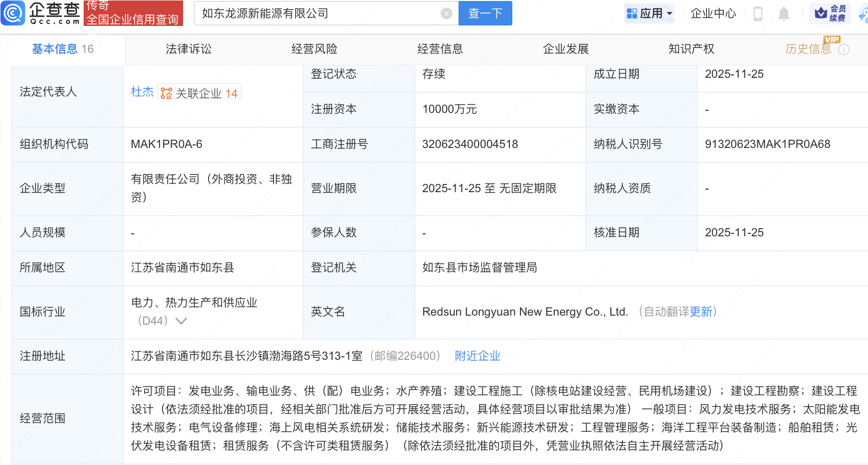Click the Qcc.com logo icon
The image size is (868, 465).
(x=13, y=13)
